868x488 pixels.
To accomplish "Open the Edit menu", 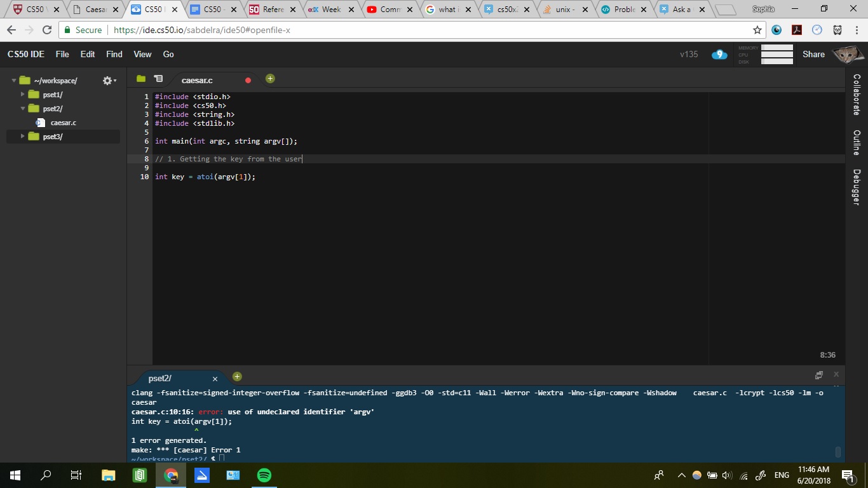I will click(88, 54).
